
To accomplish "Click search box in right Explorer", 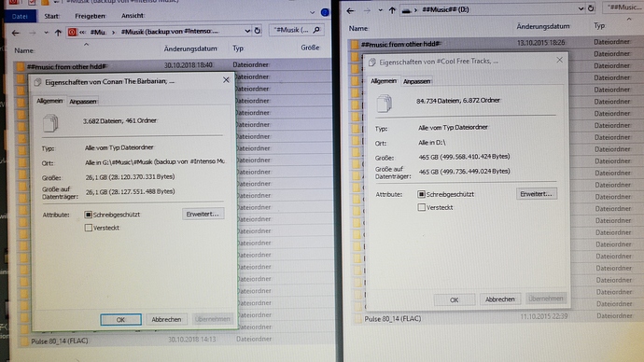I will coord(623,7).
